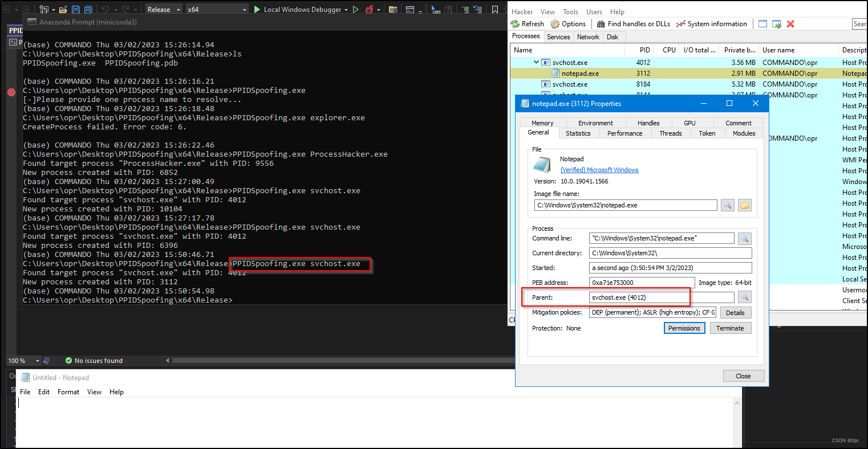Open the Verified Microsoft Windows link
Image resolution: width=868 pixels, height=449 pixels.
point(599,169)
